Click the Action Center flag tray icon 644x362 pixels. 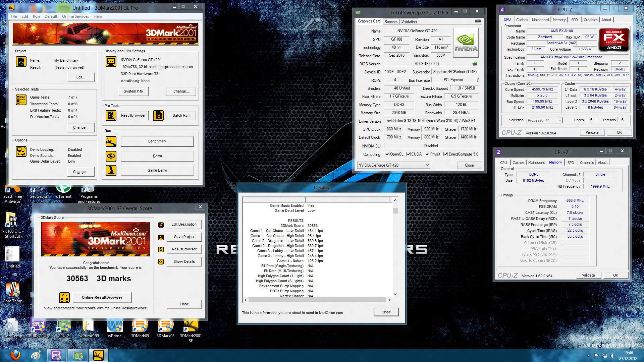(596, 356)
